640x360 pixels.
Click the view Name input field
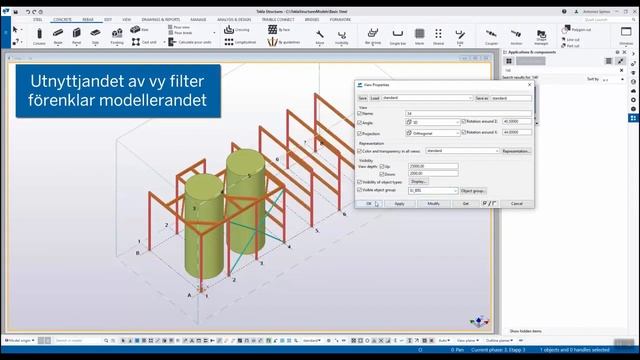[x=469, y=113]
